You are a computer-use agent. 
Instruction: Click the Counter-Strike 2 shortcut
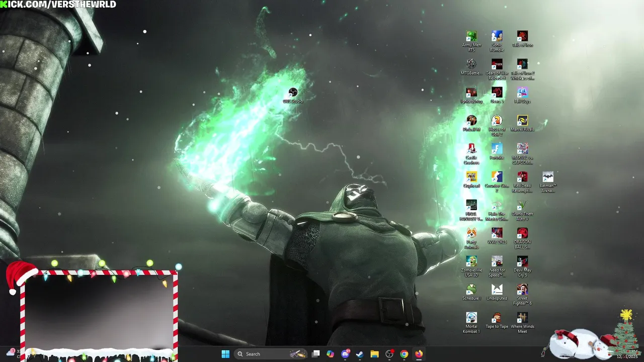coord(497,182)
